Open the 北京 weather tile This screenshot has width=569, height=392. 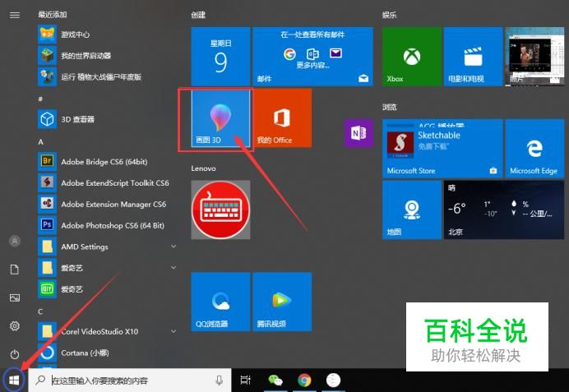504,210
